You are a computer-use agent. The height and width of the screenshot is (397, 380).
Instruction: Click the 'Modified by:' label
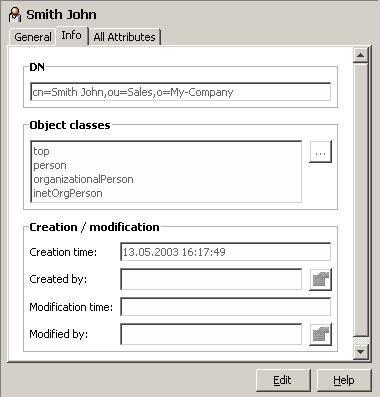tap(59, 334)
